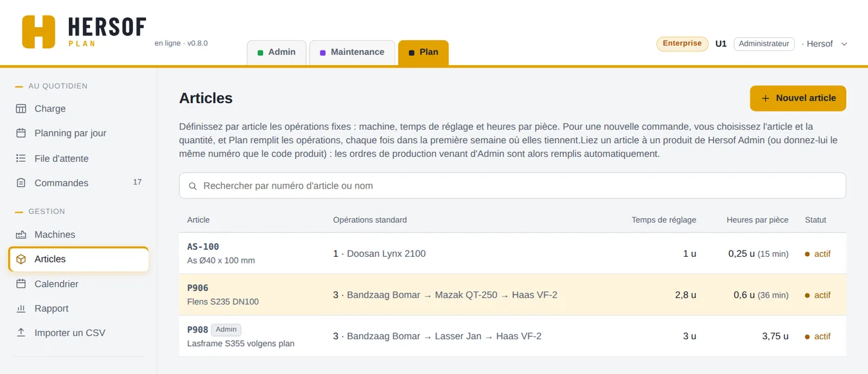Open Commandes in the sidebar
The height and width of the screenshot is (374, 868).
[x=79, y=183]
